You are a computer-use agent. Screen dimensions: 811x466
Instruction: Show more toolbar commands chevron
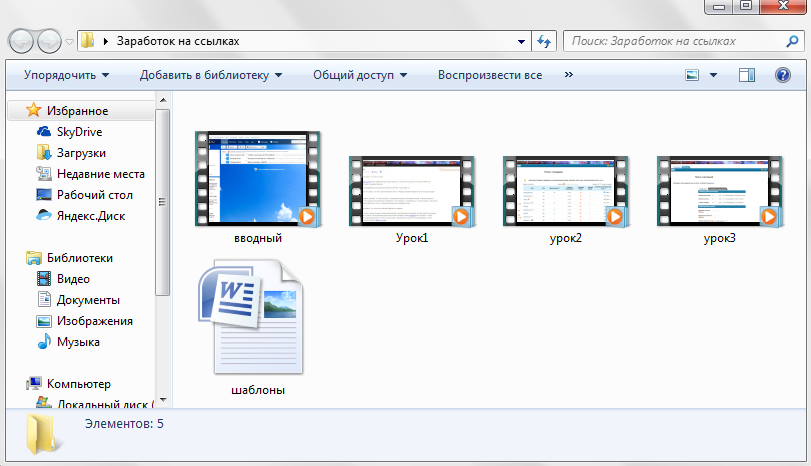point(569,75)
